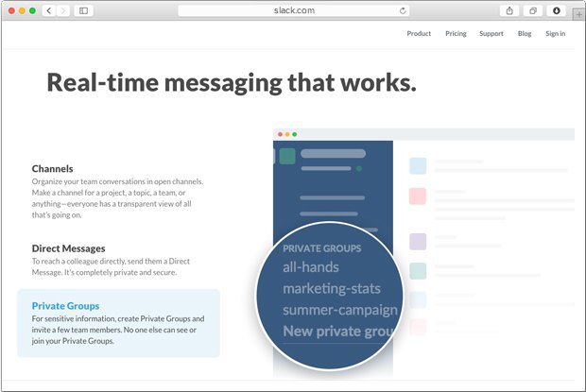Screen dimensions: 586x392
Task: Go forward with Safari's forward arrow
Action: [63, 10]
